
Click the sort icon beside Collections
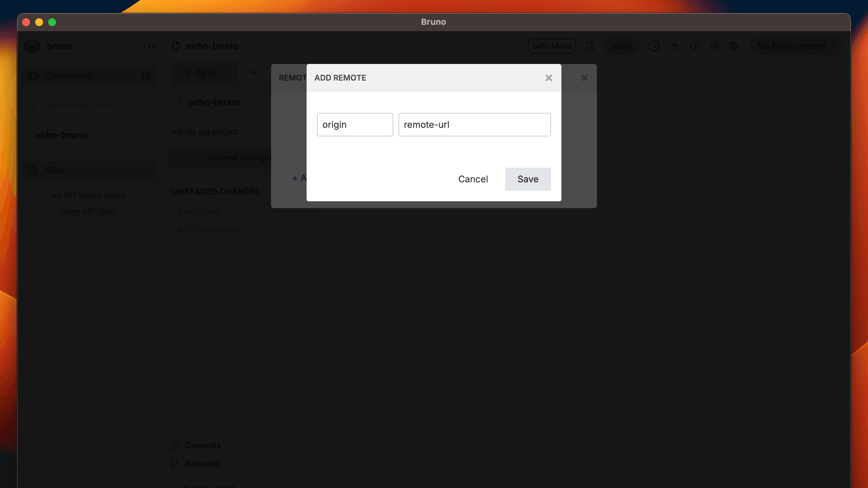tap(145, 76)
